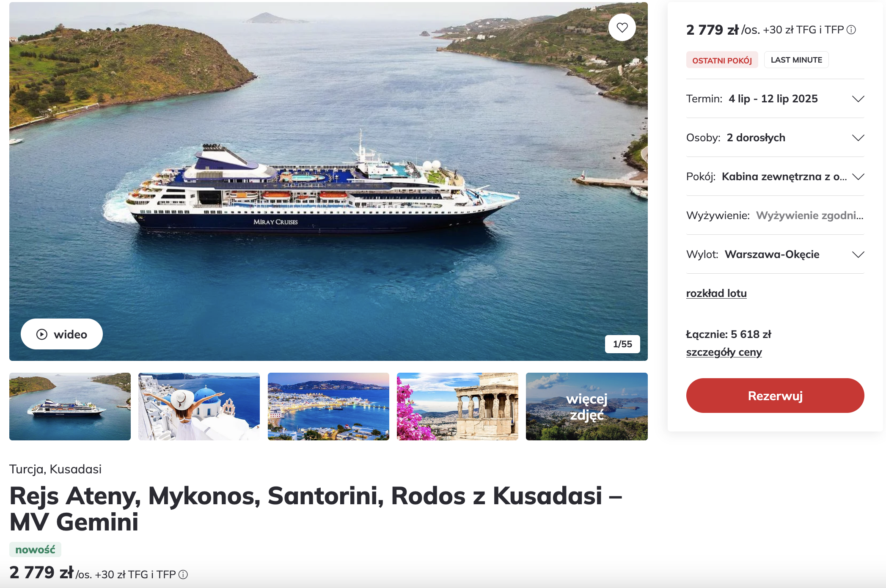The height and width of the screenshot is (588, 886).
Task: Click the 1/55 photo counter
Action: [622, 344]
